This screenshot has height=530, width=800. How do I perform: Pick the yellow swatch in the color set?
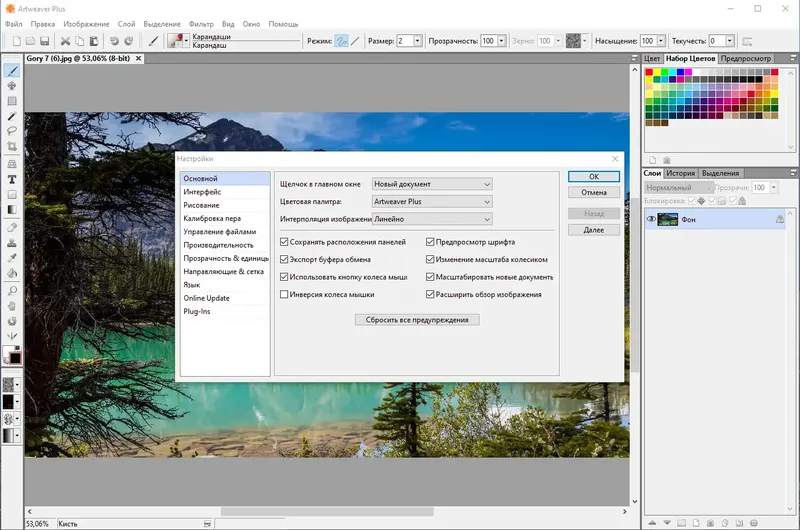pos(657,72)
